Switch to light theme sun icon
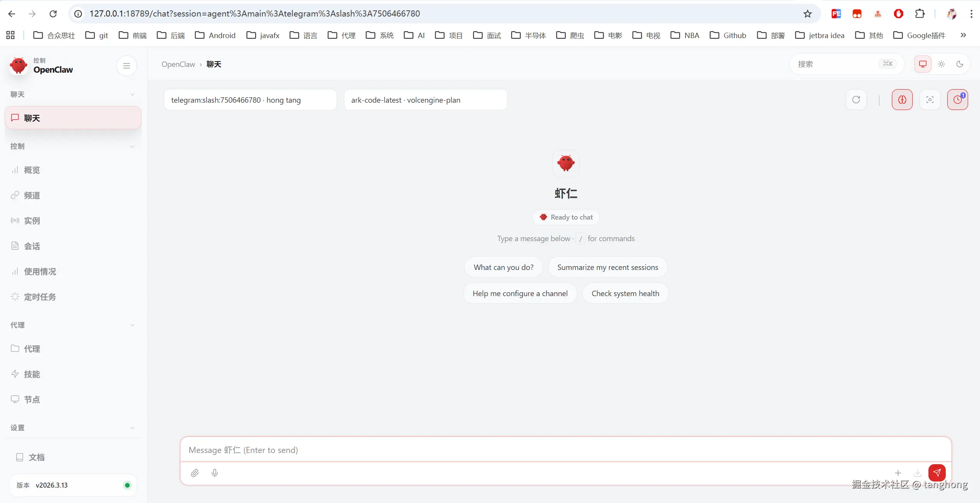Image resolution: width=980 pixels, height=503 pixels. [x=941, y=64]
